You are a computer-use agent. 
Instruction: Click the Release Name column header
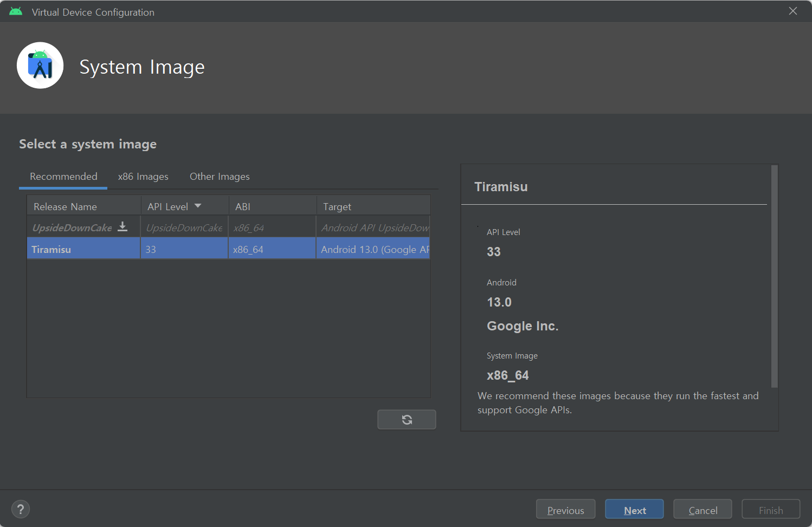[x=84, y=206]
